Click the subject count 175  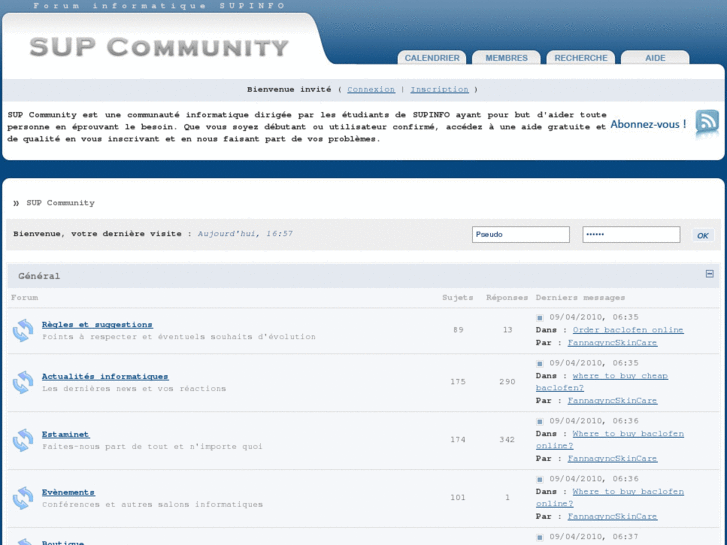458,382
